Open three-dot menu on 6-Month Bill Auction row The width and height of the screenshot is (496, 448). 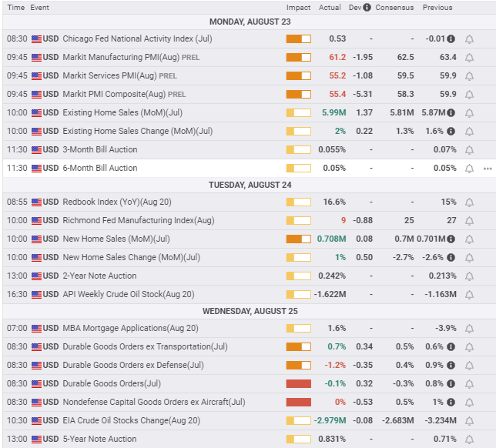(x=487, y=168)
